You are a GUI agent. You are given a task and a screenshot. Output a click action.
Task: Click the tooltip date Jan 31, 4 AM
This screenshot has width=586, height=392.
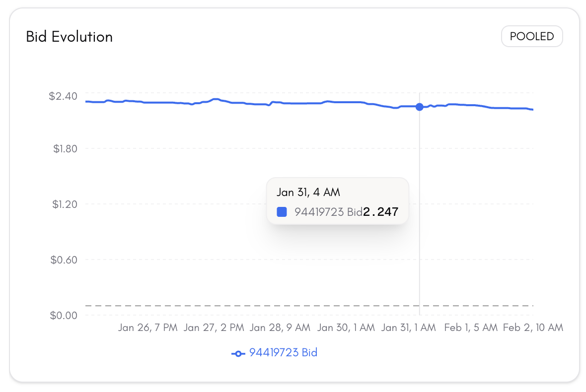308,192
